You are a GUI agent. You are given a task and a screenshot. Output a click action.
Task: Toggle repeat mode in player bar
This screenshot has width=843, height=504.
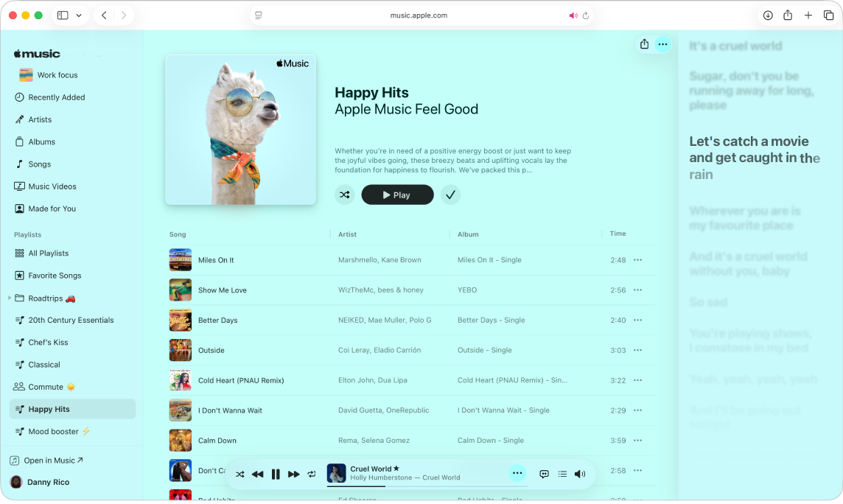point(312,474)
